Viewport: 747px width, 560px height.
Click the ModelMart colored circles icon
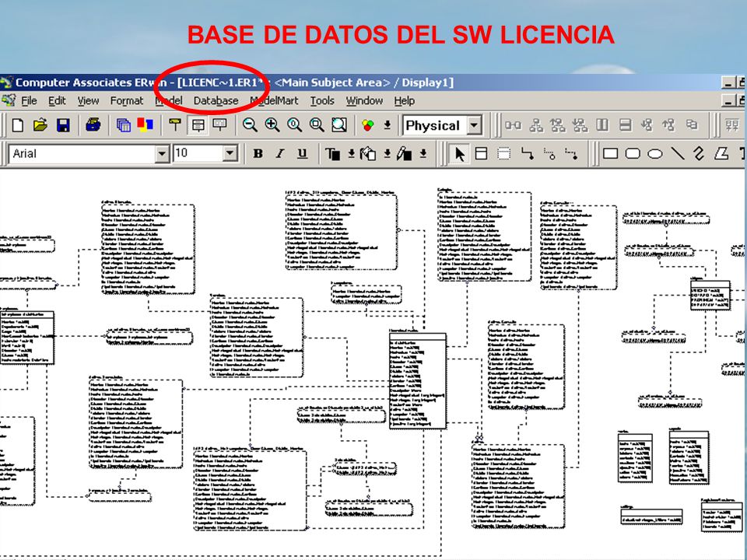tap(368, 125)
